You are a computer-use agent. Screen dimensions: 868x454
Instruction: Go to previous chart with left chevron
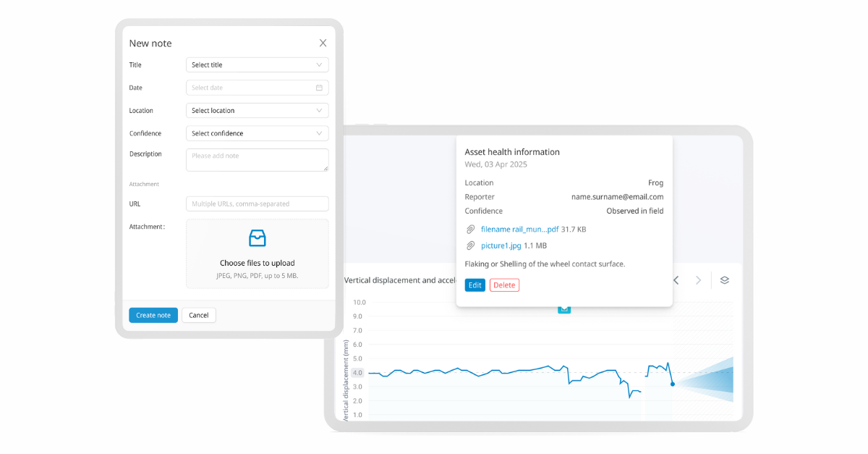tap(676, 280)
